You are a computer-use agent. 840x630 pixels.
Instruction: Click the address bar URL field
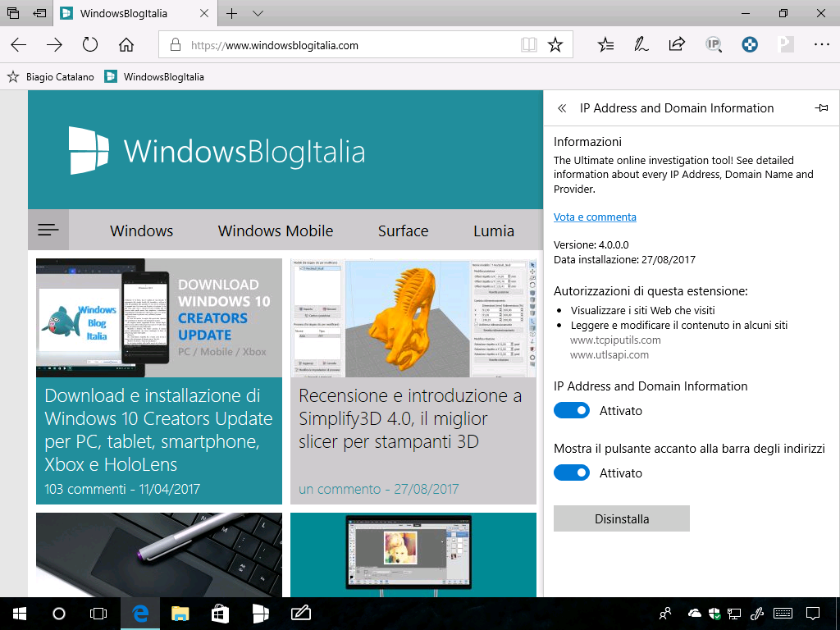pyautogui.click(x=366, y=45)
